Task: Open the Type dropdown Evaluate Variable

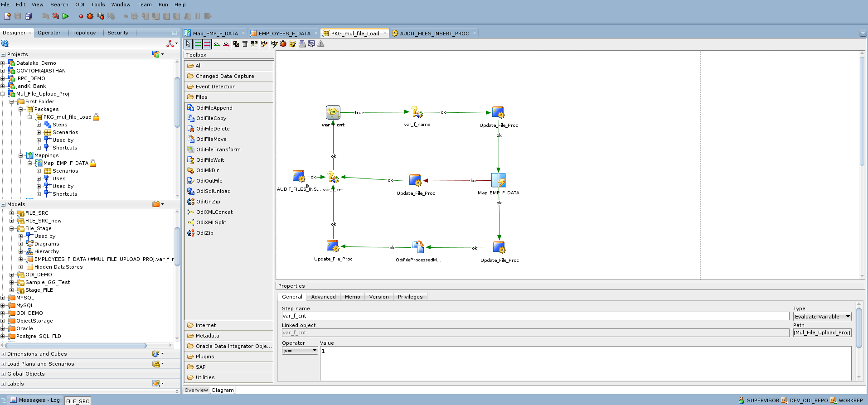Action: point(822,317)
